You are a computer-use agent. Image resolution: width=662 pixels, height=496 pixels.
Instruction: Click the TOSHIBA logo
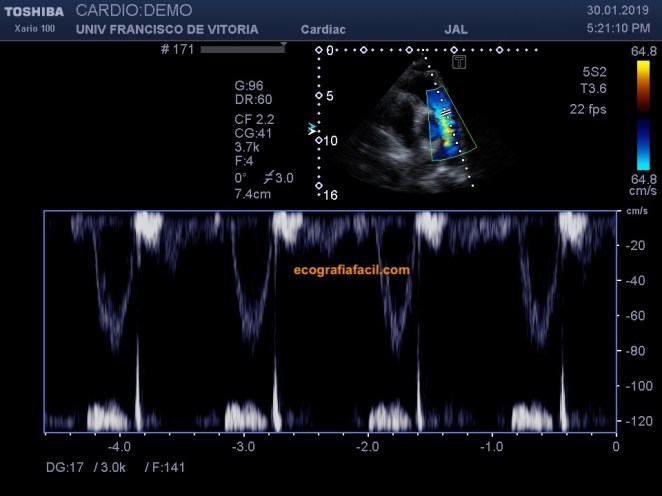[33, 9]
